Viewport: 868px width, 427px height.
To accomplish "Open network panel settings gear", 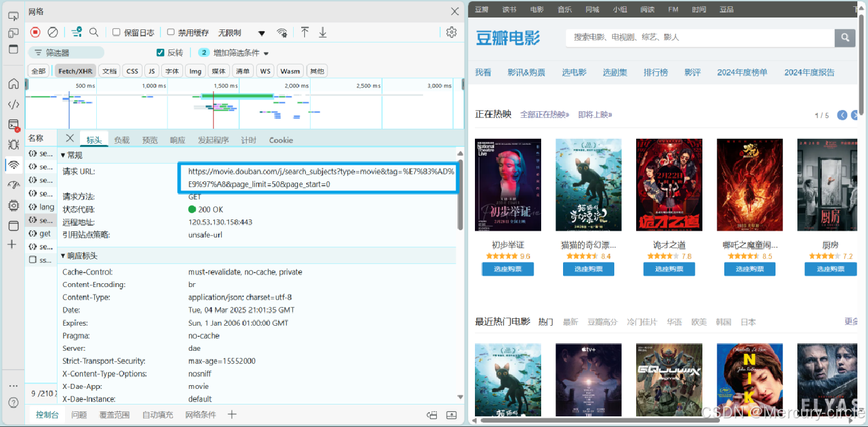I will pos(451,32).
